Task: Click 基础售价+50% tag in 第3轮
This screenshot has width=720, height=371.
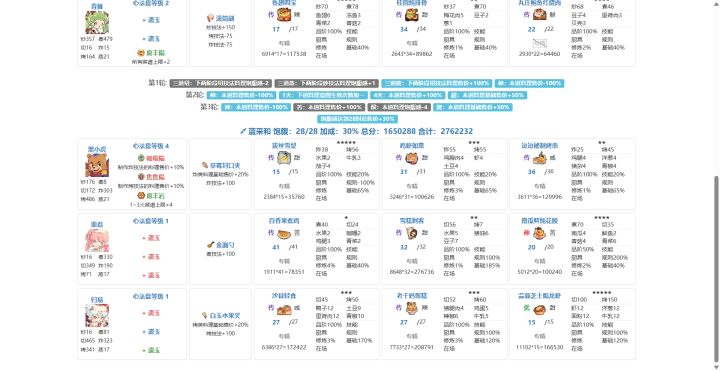Action: [x=472, y=107]
